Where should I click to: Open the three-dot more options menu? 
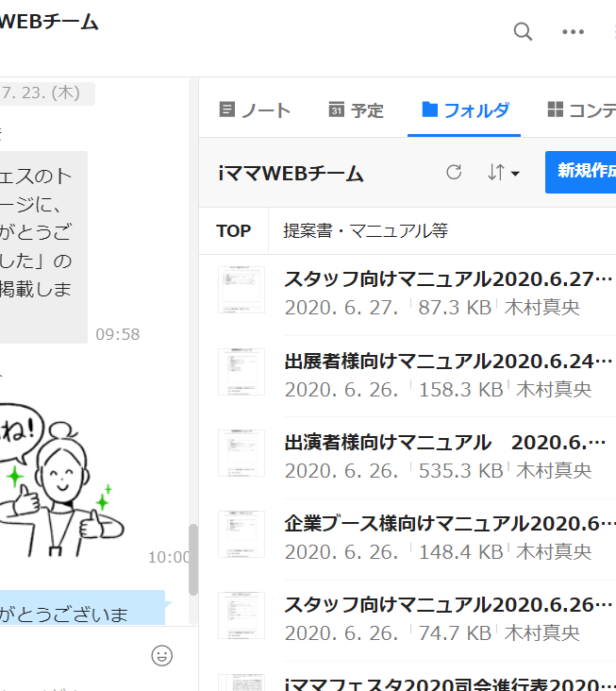(574, 31)
